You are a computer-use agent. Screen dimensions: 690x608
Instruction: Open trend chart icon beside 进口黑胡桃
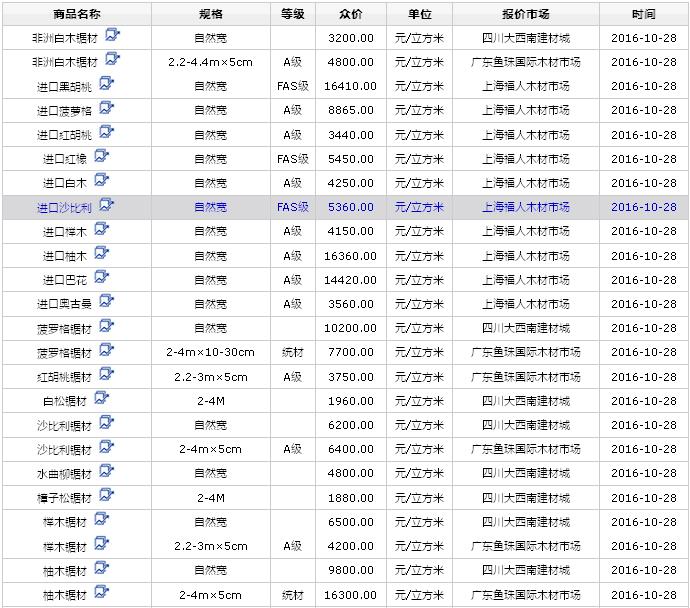[106, 84]
